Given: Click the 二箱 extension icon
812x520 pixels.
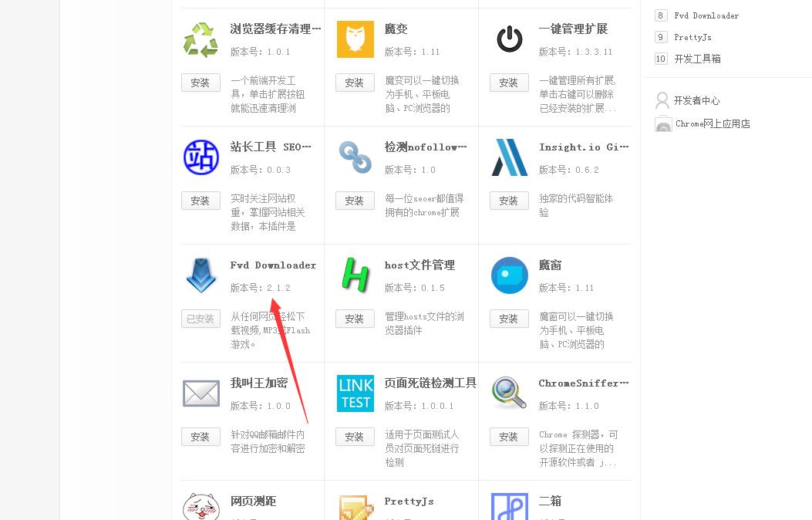Looking at the screenshot, I should coord(509,507).
